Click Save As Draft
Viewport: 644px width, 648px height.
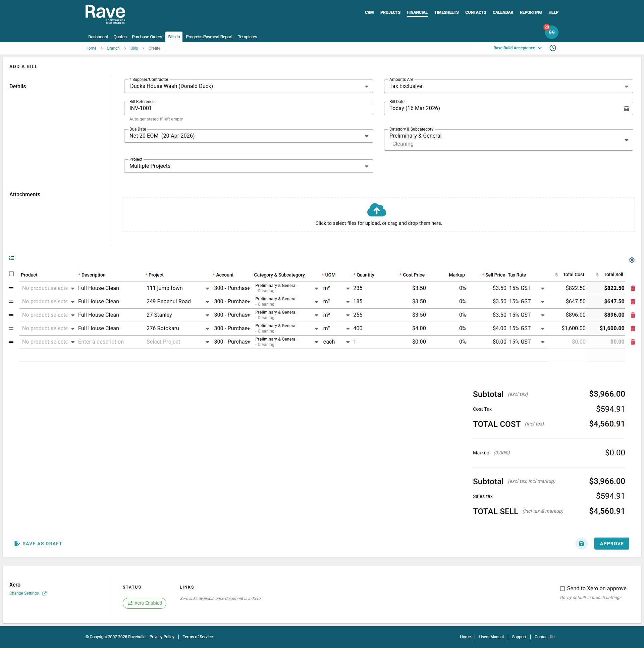(38, 543)
